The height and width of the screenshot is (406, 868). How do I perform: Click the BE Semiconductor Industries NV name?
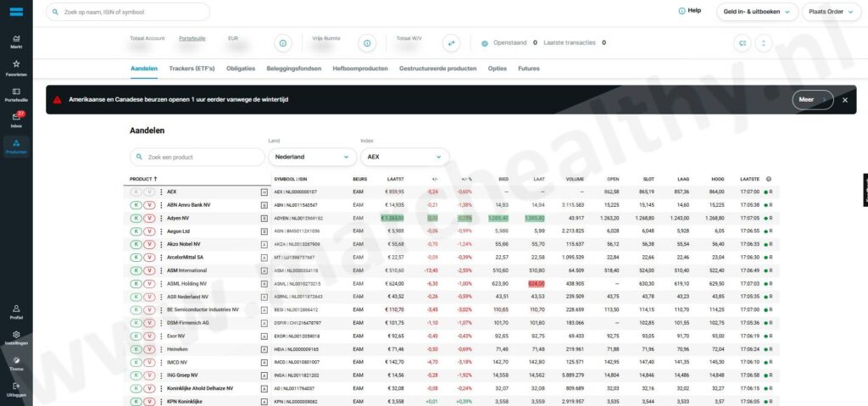pyautogui.click(x=203, y=309)
